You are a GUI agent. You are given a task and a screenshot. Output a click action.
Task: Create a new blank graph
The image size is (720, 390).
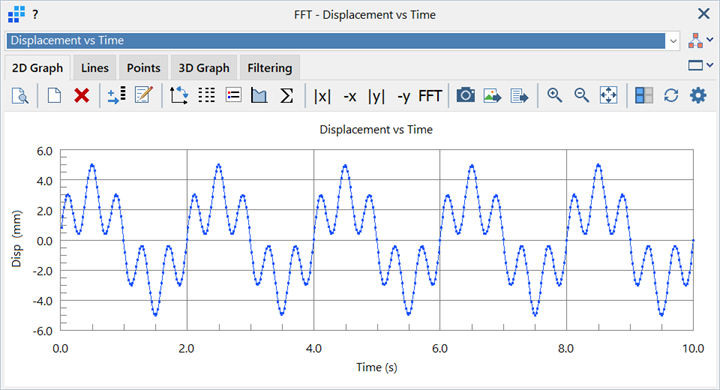pos(54,96)
